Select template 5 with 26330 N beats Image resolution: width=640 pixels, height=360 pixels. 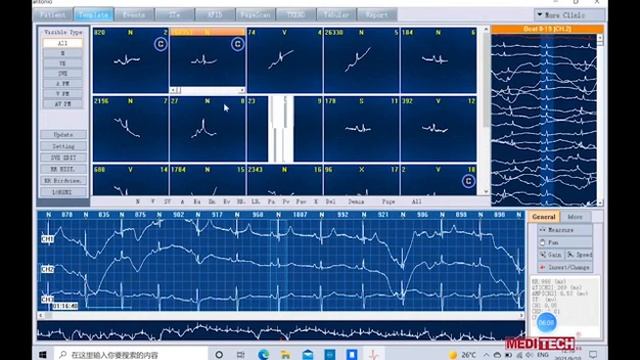(361, 60)
